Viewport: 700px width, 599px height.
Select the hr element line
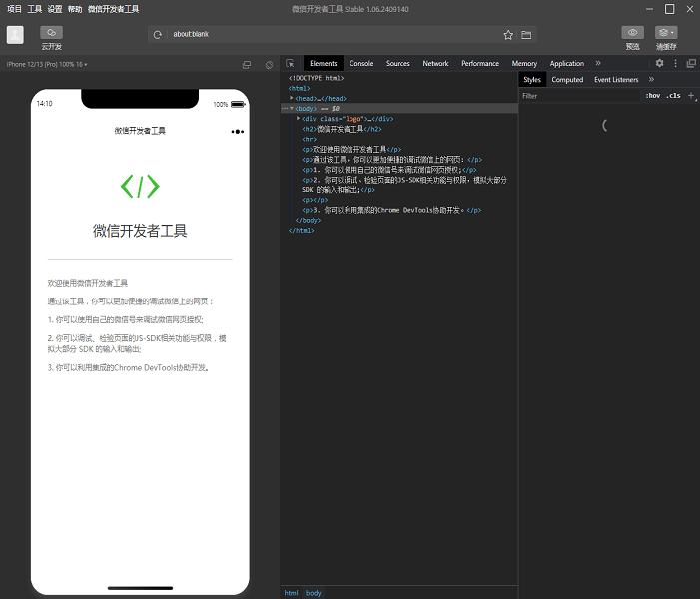(309, 139)
